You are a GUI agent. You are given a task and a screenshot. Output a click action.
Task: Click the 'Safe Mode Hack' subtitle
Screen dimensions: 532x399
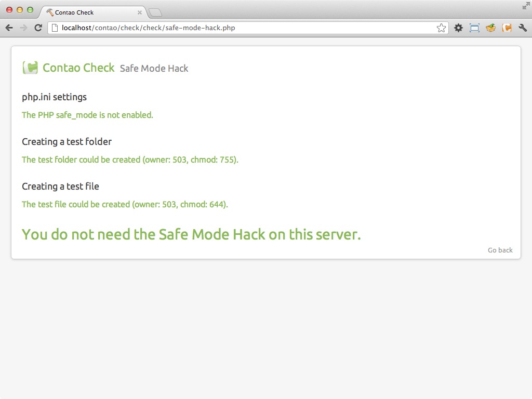pyautogui.click(x=154, y=68)
